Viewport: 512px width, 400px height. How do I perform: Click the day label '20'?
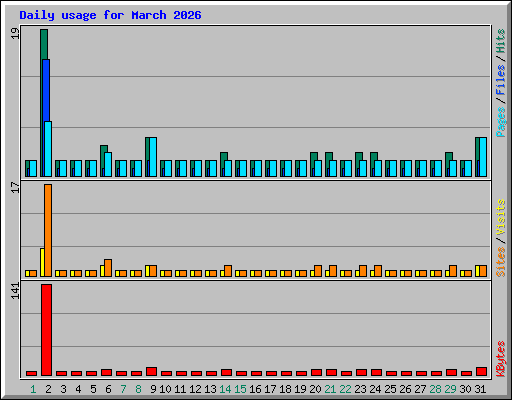click(315, 389)
